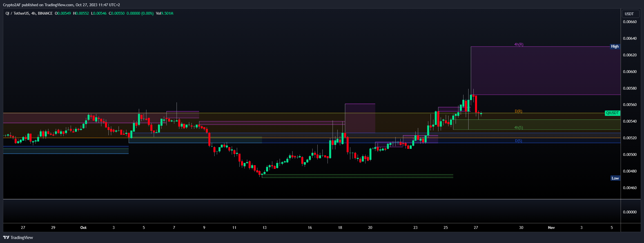Select the Low price label

click(615, 178)
